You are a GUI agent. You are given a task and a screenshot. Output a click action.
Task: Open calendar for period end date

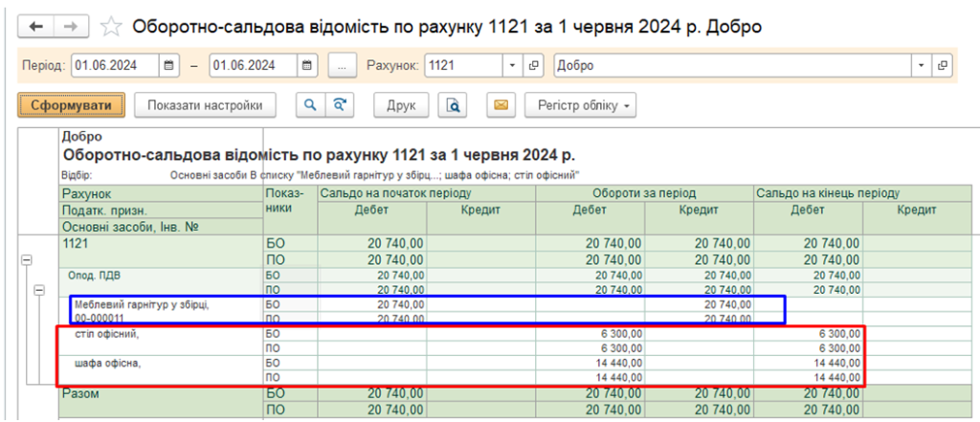coord(307,66)
